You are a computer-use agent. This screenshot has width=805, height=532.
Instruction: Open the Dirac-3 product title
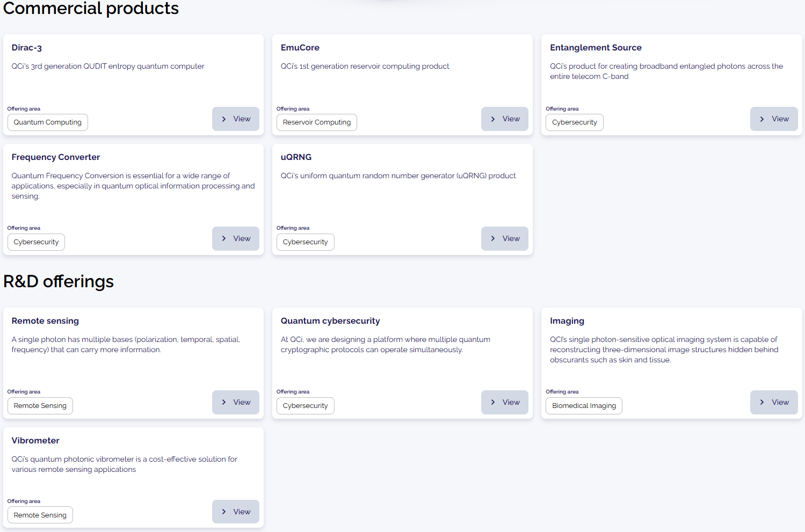tap(27, 48)
